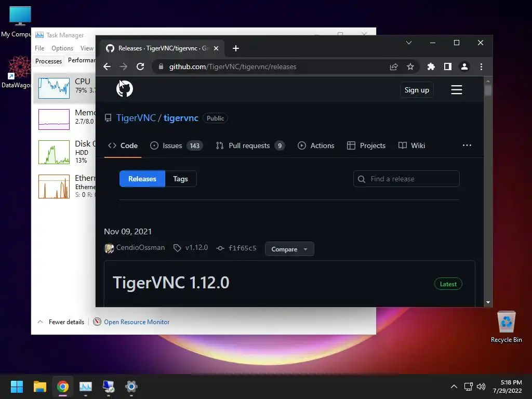Open Chrome extensions puzzle icon
The width and height of the screenshot is (532, 399).
(431, 66)
